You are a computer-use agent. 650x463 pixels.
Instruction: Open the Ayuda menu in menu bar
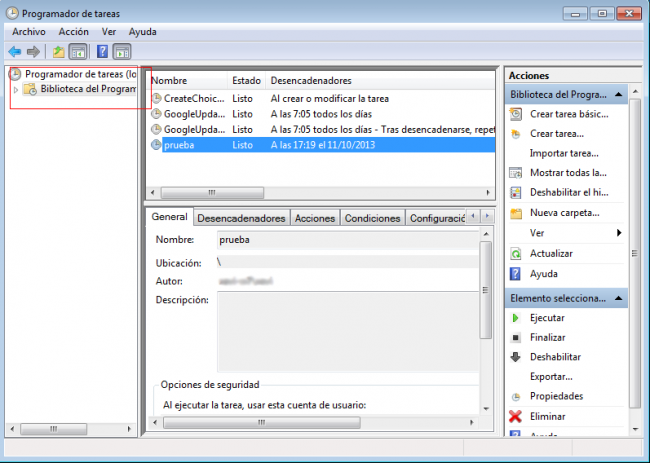[x=142, y=32]
